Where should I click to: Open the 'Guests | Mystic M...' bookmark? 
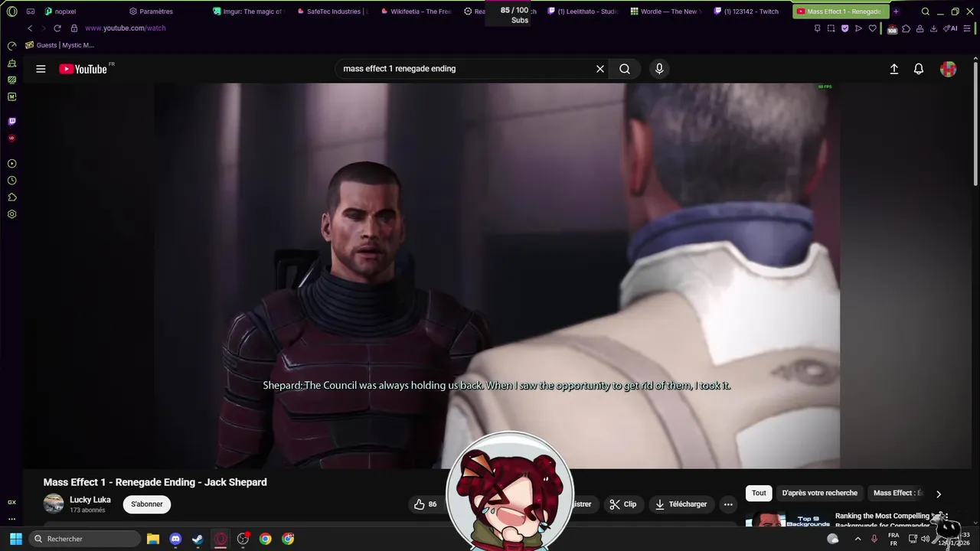[x=60, y=45]
